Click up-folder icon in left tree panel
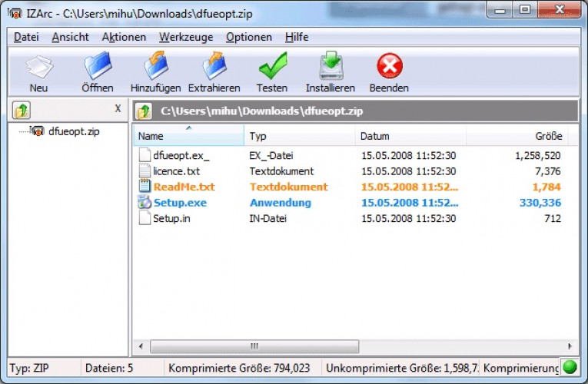Screen dimensions: 588x384 click(x=22, y=111)
